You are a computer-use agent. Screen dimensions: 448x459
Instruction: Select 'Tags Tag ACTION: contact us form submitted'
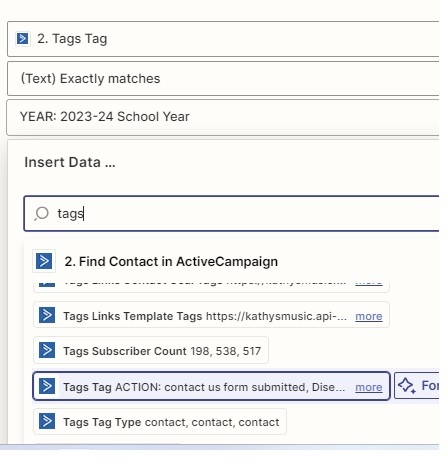coord(211,386)
